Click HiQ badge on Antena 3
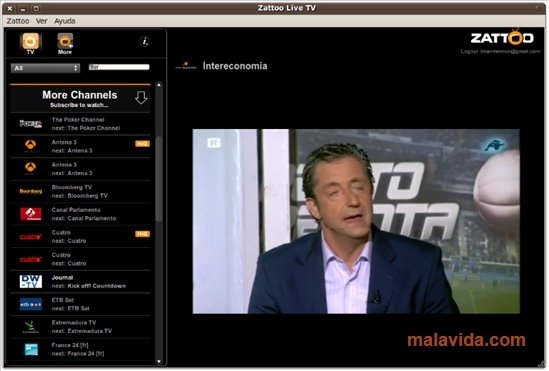 tap(142, 144)
